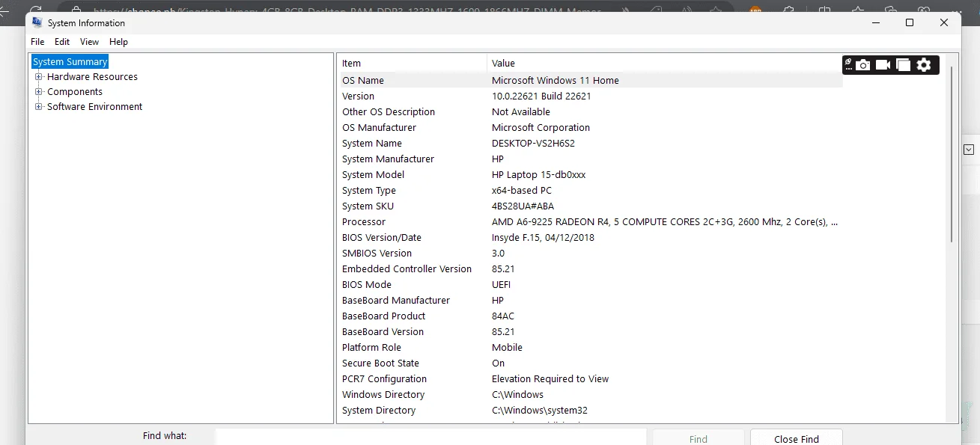The image size is (980, 445).
Task: Select the BIOS Version/Date item
Action: click(x=382, y=237)
